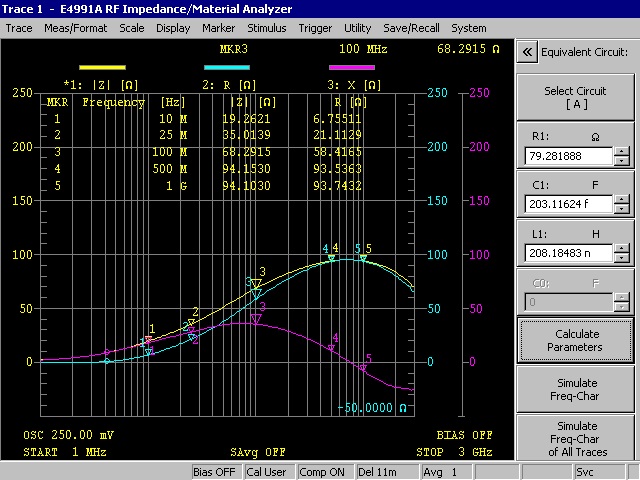Select the magenta trace 3 X color bar
This screenshot has height=480, width=640.
(x=352, y=68)
